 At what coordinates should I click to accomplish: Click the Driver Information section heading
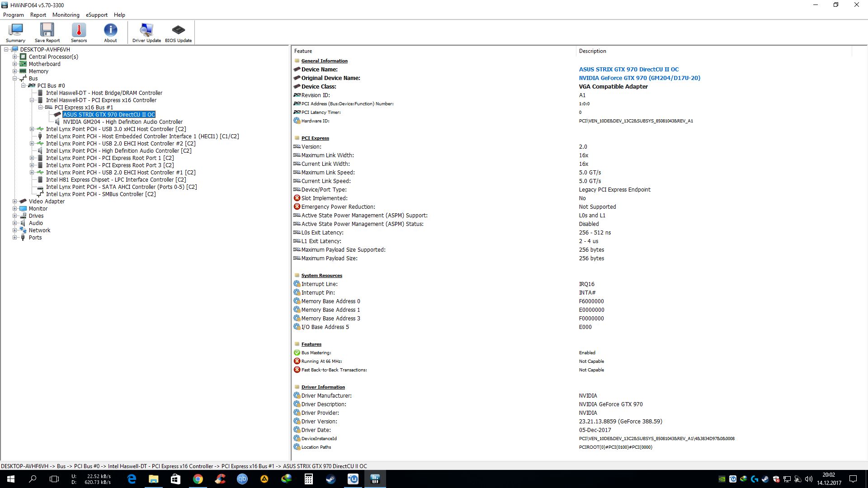323,387
